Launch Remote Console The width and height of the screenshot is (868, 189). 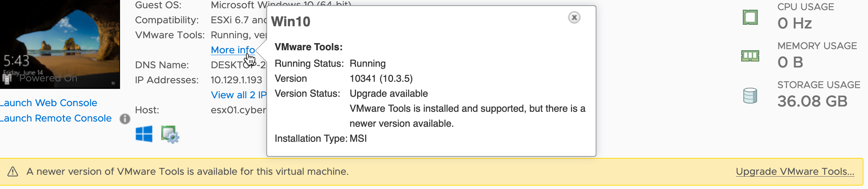(x=56, y=118)
